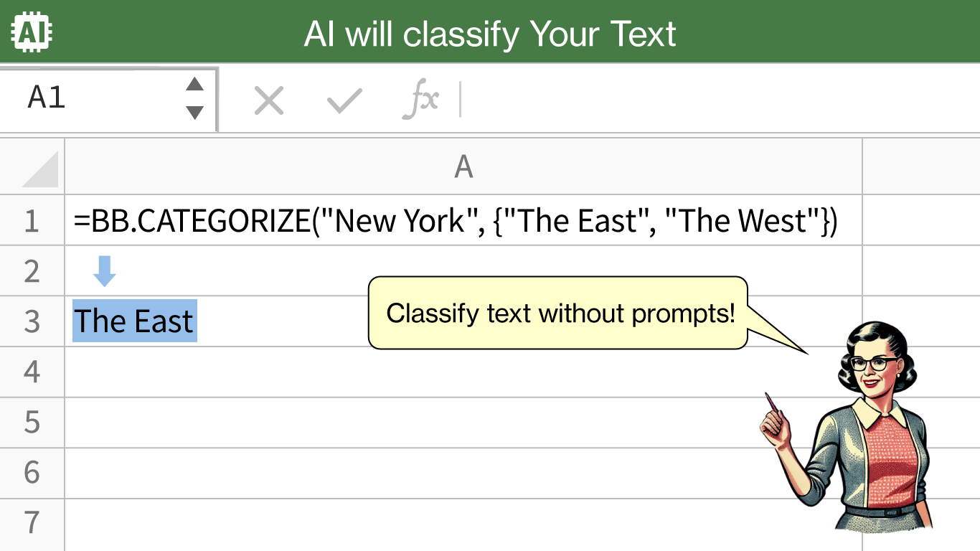Viewport: 980px width, 551px height.
Task: Click the cancel X icon in formula bar
Action: point(269,100)
